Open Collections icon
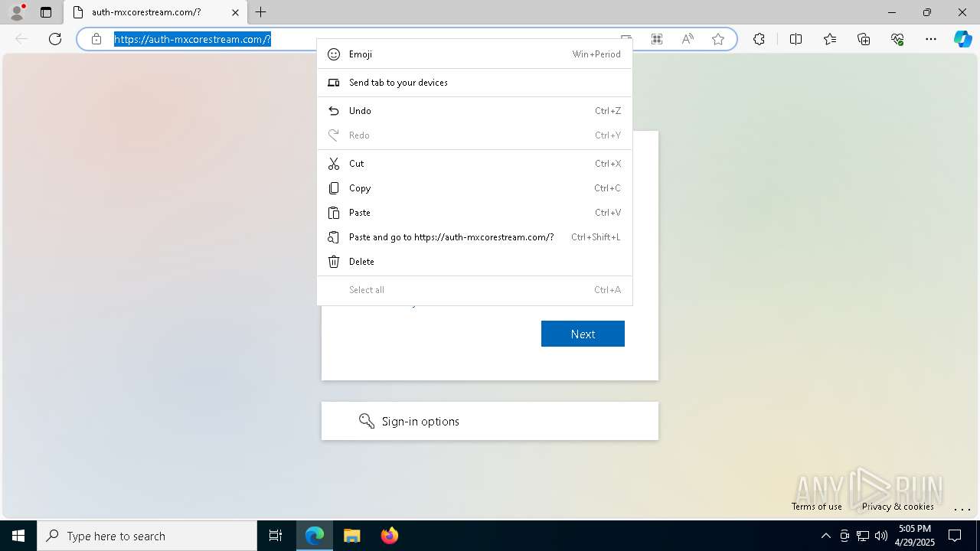This screenshot has height=551, width=980. click(x=864, y=39)
